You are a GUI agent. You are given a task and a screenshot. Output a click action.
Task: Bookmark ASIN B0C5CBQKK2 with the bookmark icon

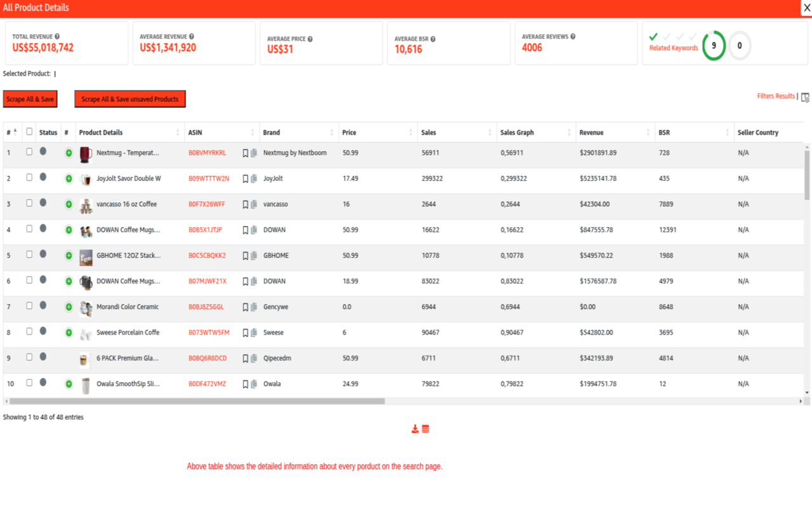pos(246,256)
